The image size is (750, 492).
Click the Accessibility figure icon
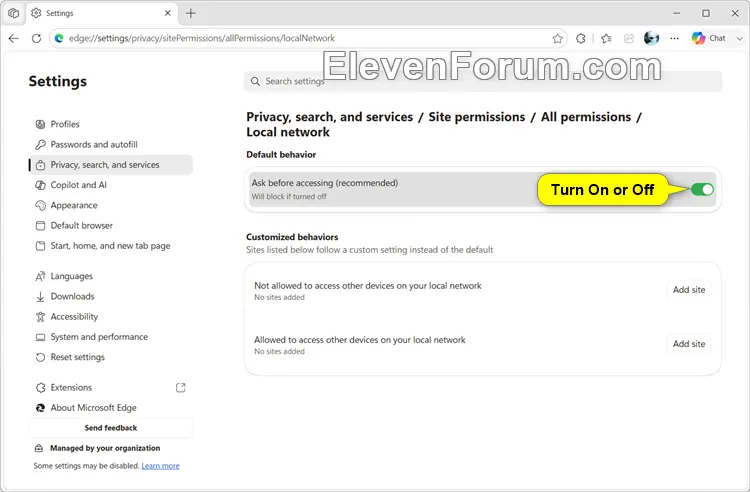(x=40, y=317)
